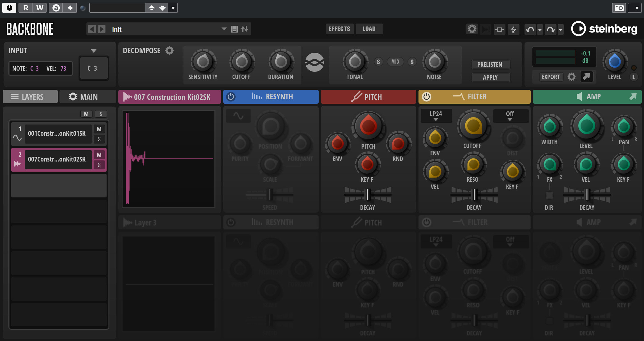Screen dimensions: 644x341
Task: Click the amp DIR switch
Action: pyautogui.click(x=549, y=195)
